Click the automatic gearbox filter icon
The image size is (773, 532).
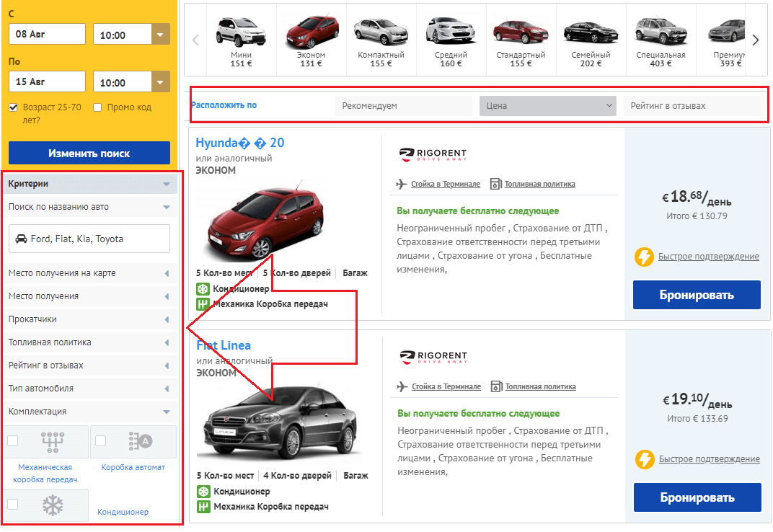[141, 441]
